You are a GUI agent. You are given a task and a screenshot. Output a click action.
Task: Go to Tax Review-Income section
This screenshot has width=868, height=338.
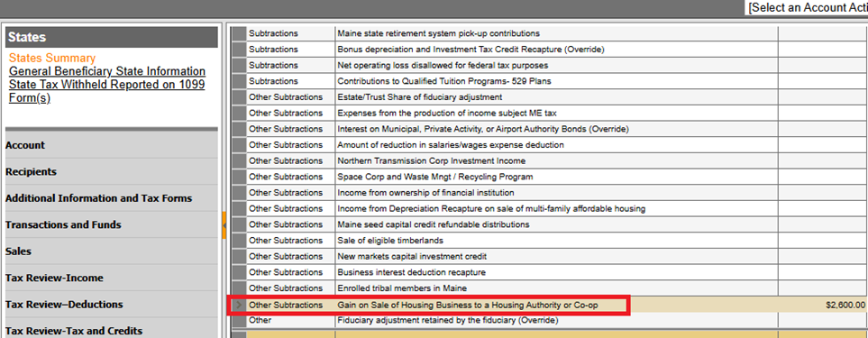[x=111, y=279]
